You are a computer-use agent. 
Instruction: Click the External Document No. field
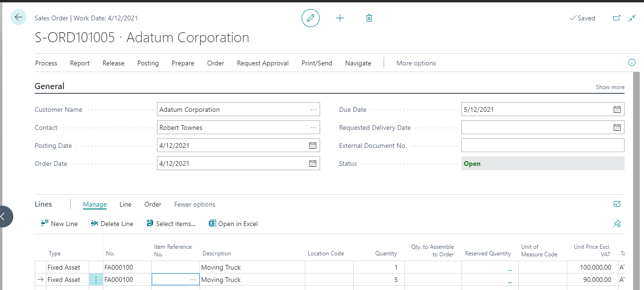(543, 145)
